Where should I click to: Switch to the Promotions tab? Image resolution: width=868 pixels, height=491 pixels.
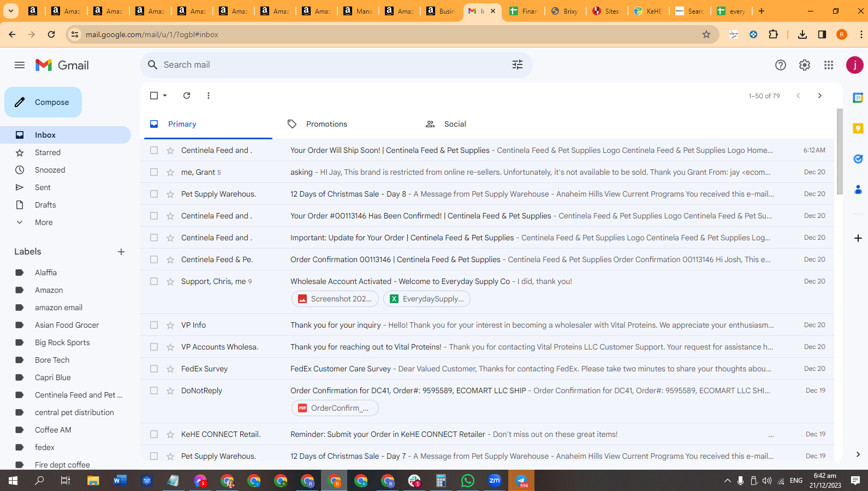[346, 124]
